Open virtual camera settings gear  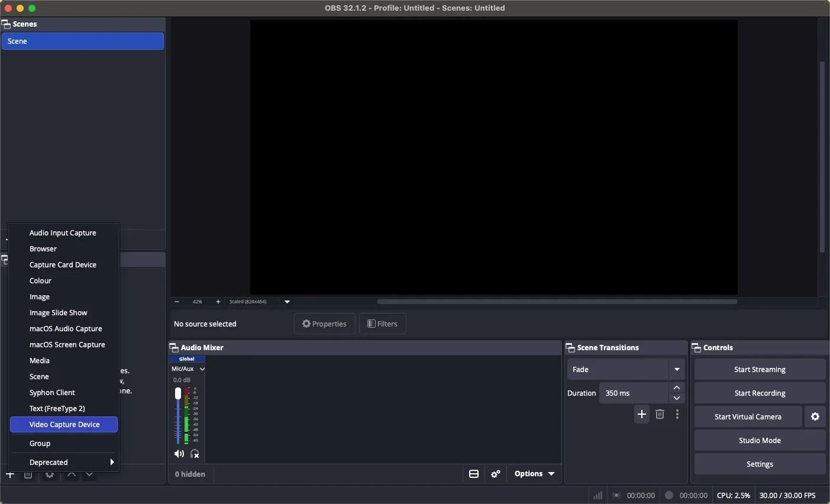pos(816,417)
